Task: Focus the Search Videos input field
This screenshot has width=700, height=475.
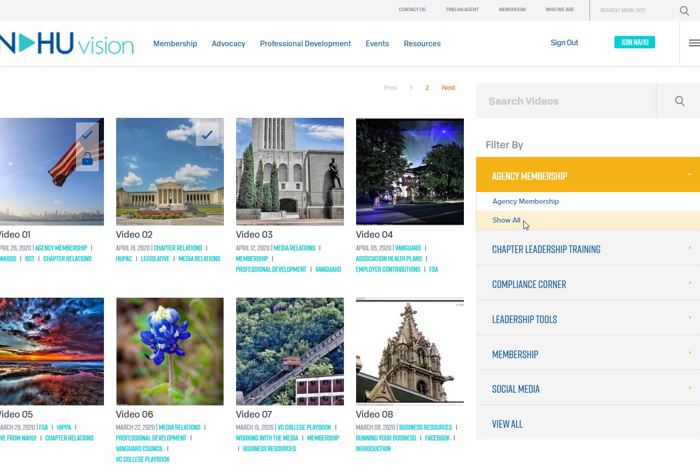Action: coord(566,101)
